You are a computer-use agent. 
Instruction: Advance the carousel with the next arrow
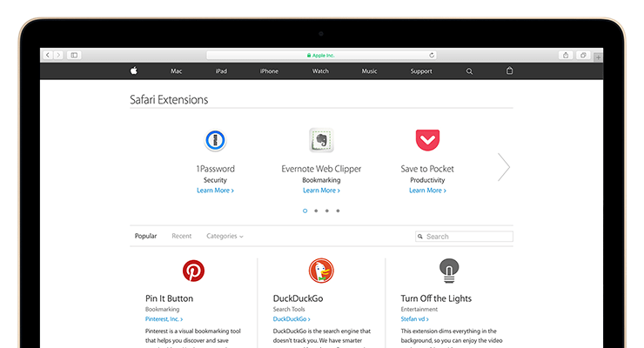click(x=504, y=167)
